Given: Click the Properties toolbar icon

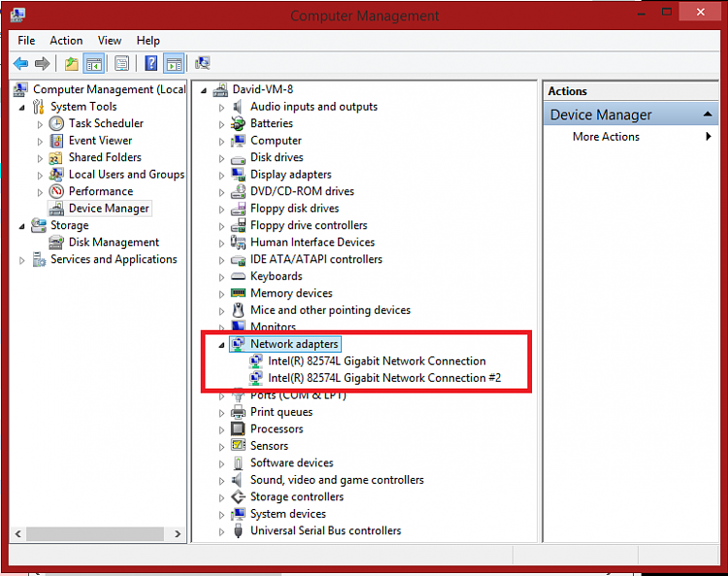Looking at the screenshot, I should 121,63.
